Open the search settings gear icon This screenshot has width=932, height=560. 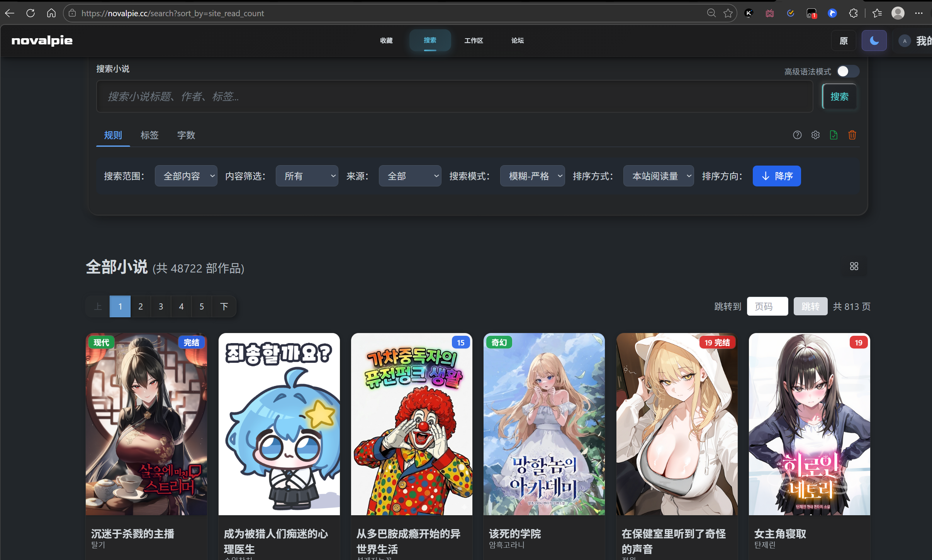pos(815,135)
